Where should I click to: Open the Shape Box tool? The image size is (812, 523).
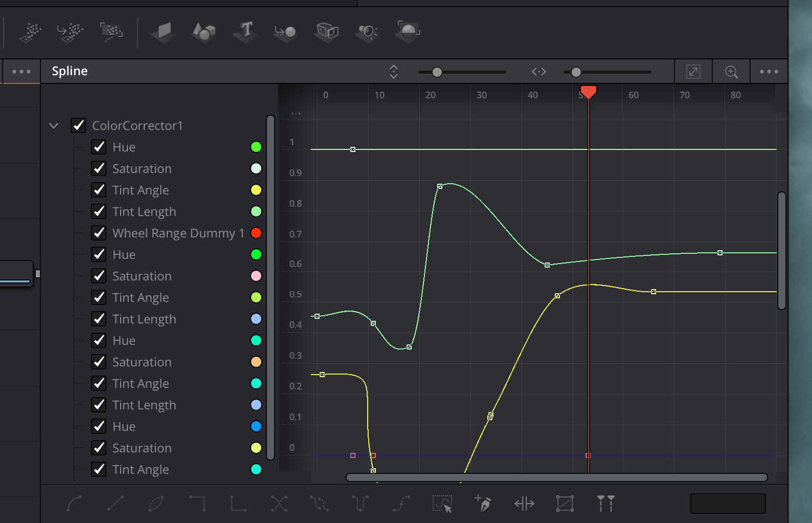565,504
